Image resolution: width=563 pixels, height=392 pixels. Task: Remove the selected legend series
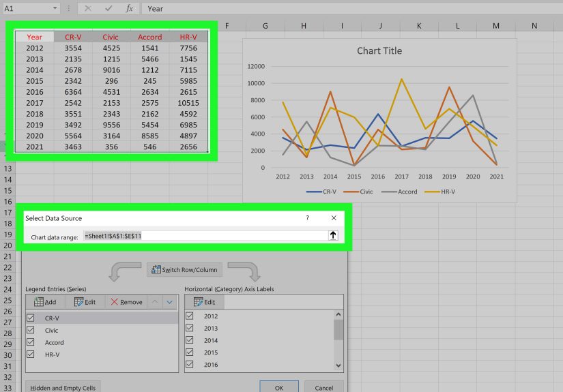tap(126, 302)
